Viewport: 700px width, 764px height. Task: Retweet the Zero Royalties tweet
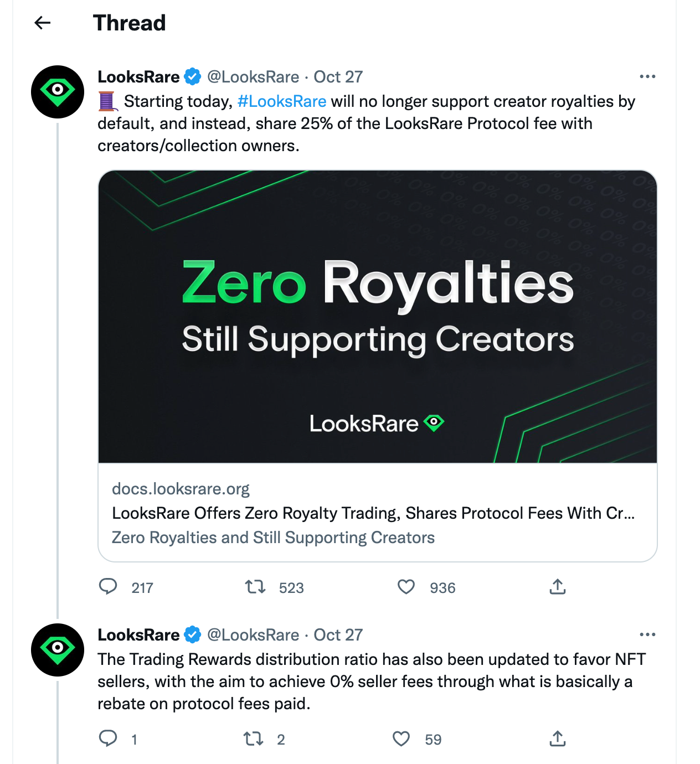(255, 586)
